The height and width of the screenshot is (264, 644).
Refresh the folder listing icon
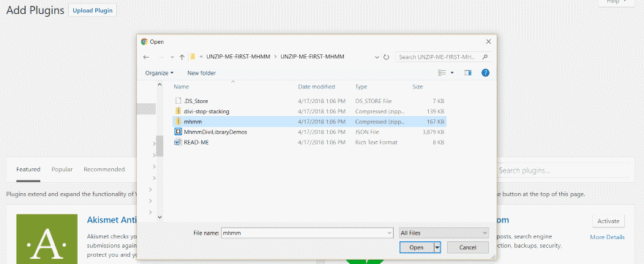386,57
